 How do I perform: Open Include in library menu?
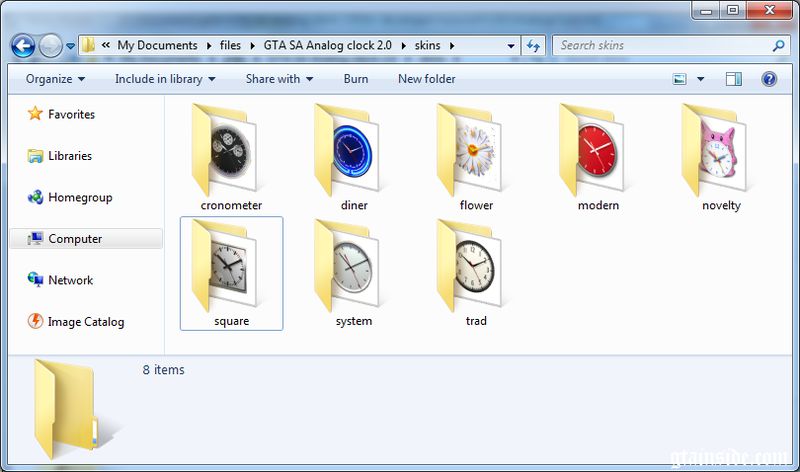click(165, 79)
